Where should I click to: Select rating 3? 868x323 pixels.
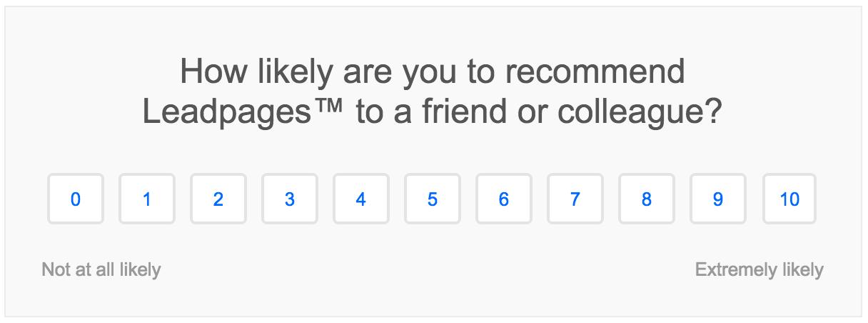coord(290,199)
